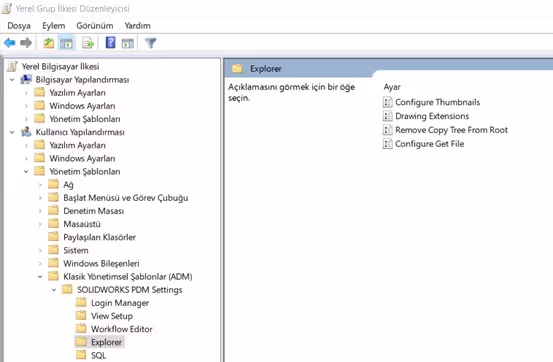This screenshot has width=553, height=362.
Task: Click the Export list toolbar icon
Action: (88, 43)
